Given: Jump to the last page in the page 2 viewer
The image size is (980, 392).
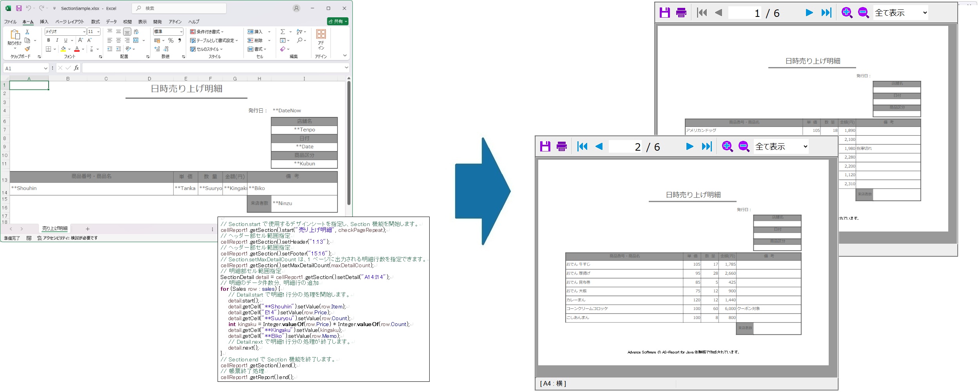Looking at the screenshot, I should (x=706, y=146).
